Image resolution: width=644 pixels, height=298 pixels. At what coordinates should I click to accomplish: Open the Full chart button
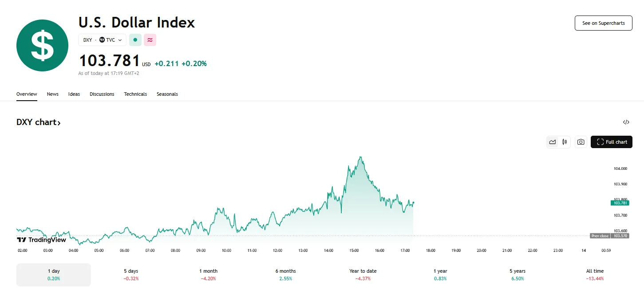click(611, 142)
